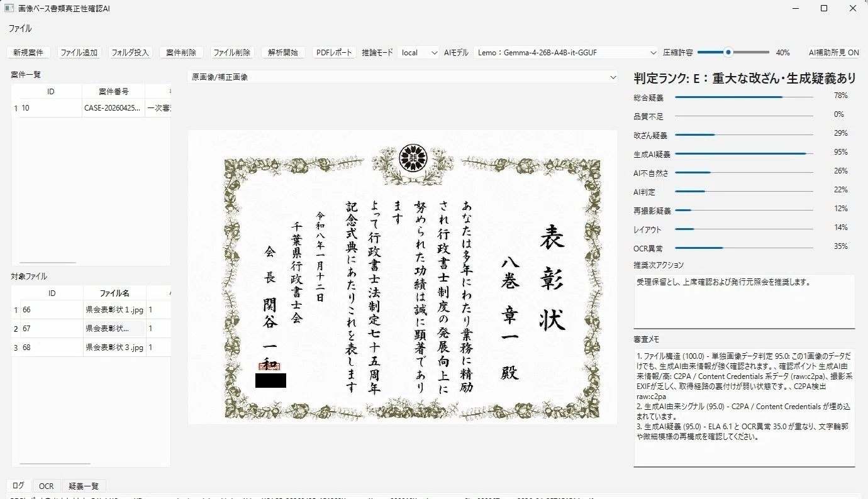Click the 総合疑義 progress bar
The image size is (868, 499).
click(x=743, y=97)
